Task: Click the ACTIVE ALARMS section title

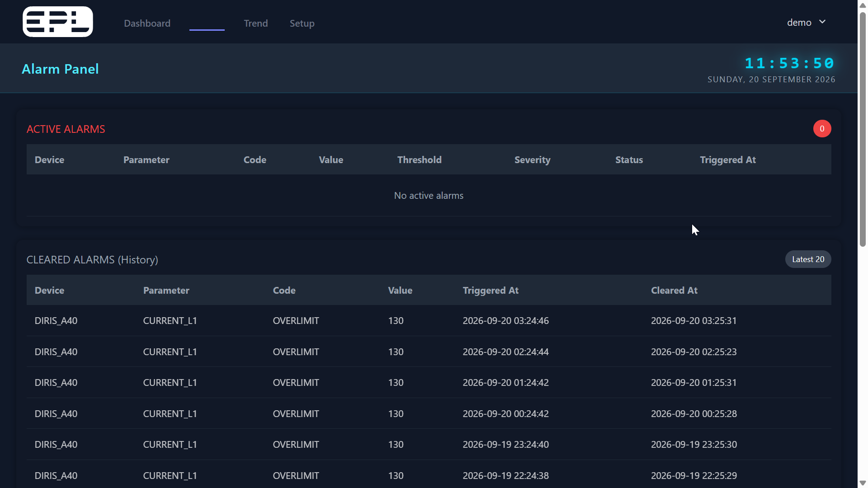Action: (x=66, y=129)
